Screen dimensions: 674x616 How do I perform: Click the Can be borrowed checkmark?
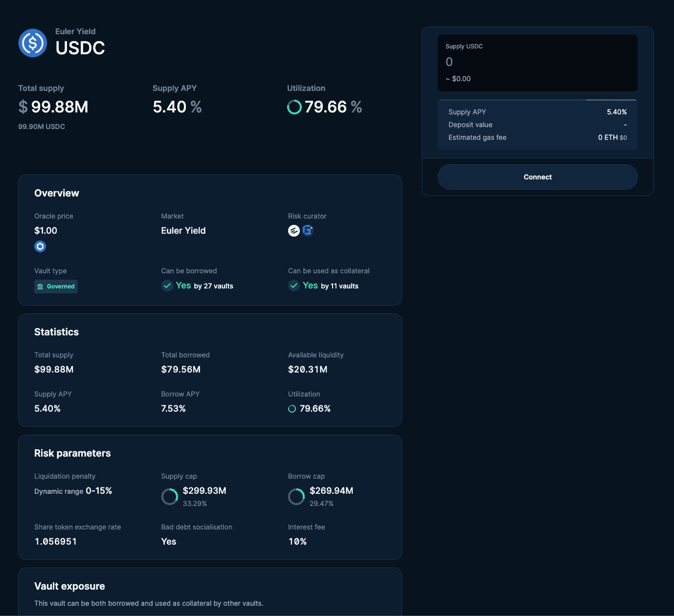[167, 286]
